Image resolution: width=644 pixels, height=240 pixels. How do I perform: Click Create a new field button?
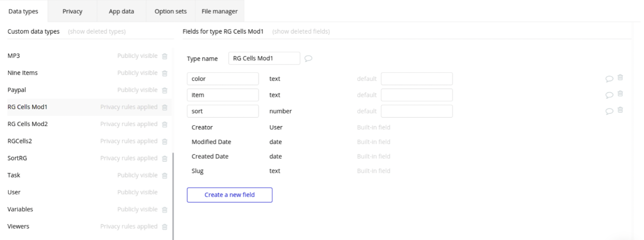(x=229, y=195)
